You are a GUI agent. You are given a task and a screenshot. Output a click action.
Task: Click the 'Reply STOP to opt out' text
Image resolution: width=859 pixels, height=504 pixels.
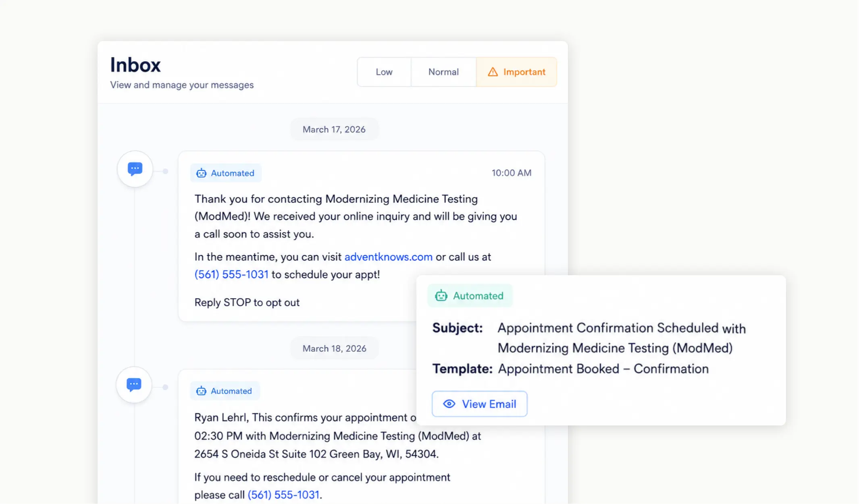click(x=247, y=303)
